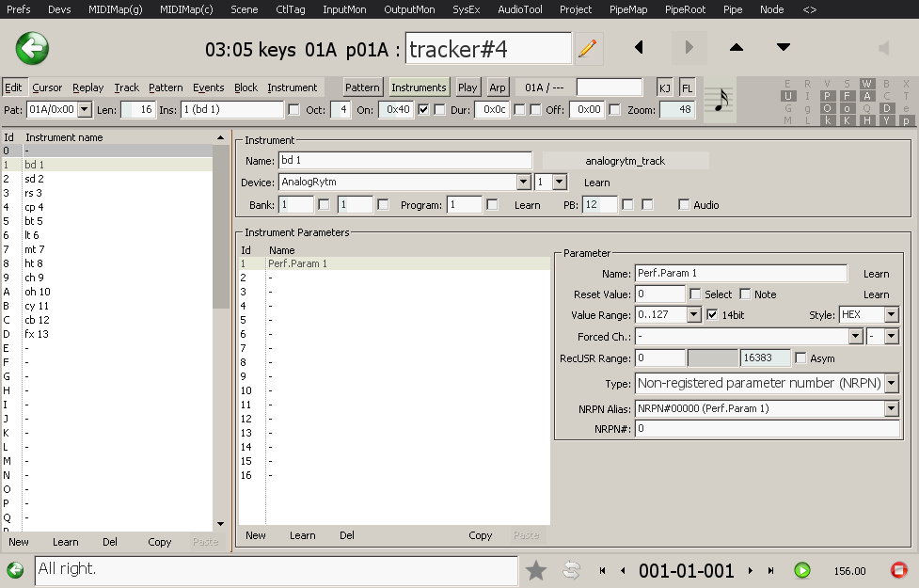Click Copy below the instrument list

coord(160,542)
